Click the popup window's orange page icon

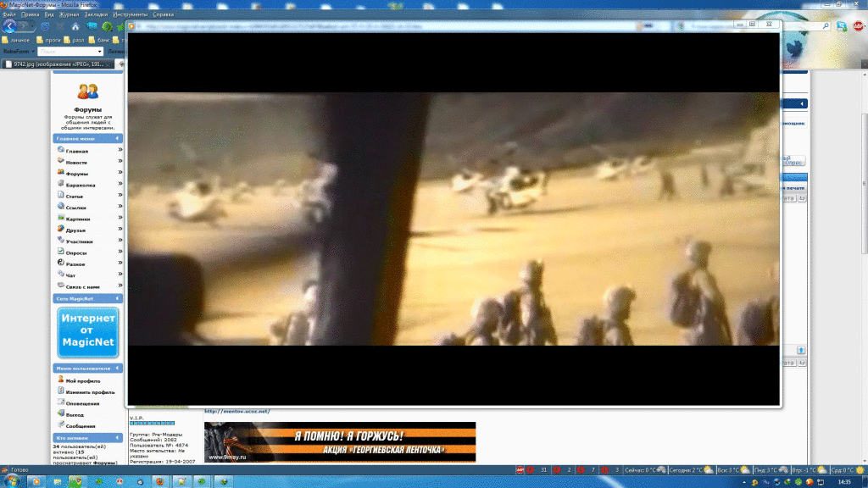click(131, 26)
